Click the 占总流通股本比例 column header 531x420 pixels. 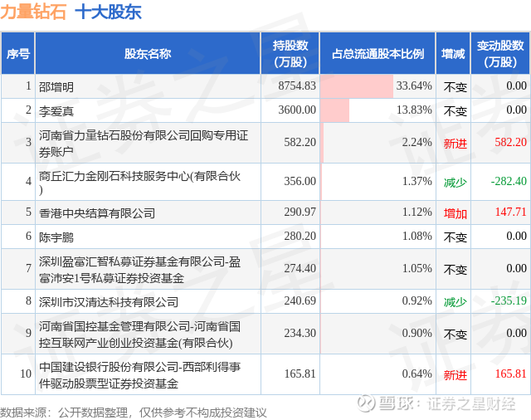(x=378, y=53)
